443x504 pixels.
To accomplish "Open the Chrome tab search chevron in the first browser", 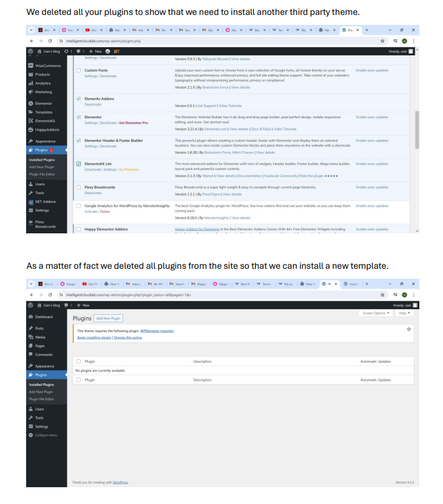I will (x=31, y=30).
